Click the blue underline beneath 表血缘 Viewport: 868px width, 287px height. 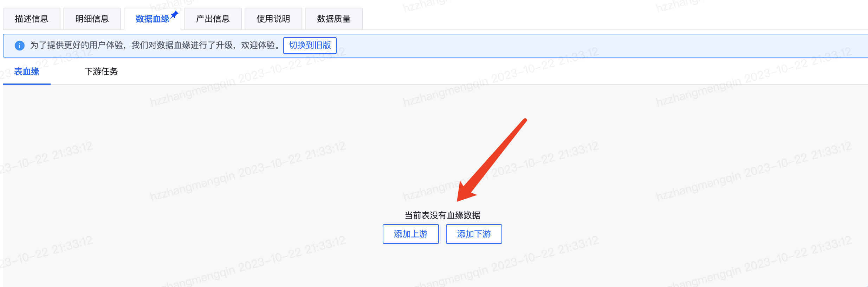(27, 84)
